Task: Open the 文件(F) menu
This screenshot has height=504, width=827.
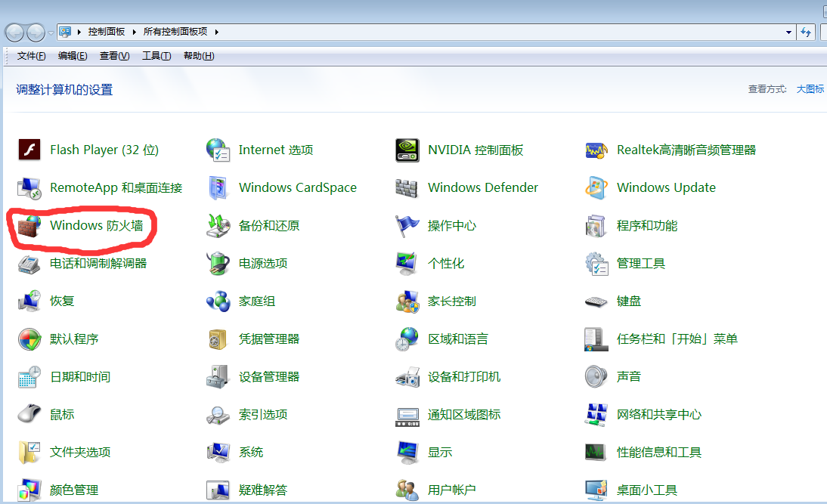Action: [x=31, y=56]
